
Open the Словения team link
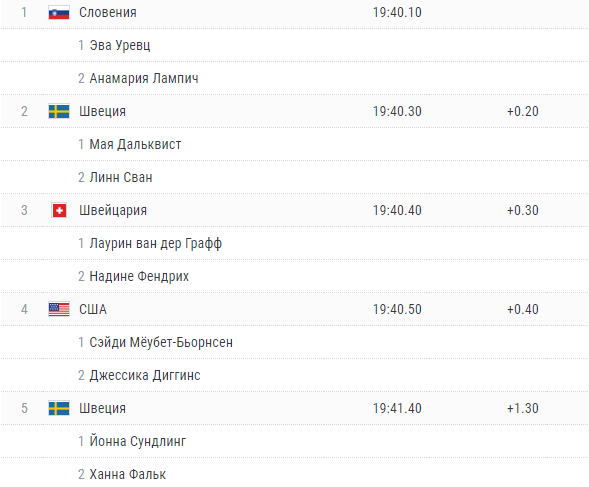108,12
